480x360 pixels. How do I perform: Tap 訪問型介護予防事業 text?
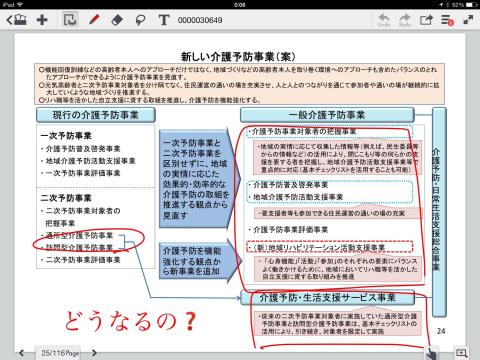79,247
